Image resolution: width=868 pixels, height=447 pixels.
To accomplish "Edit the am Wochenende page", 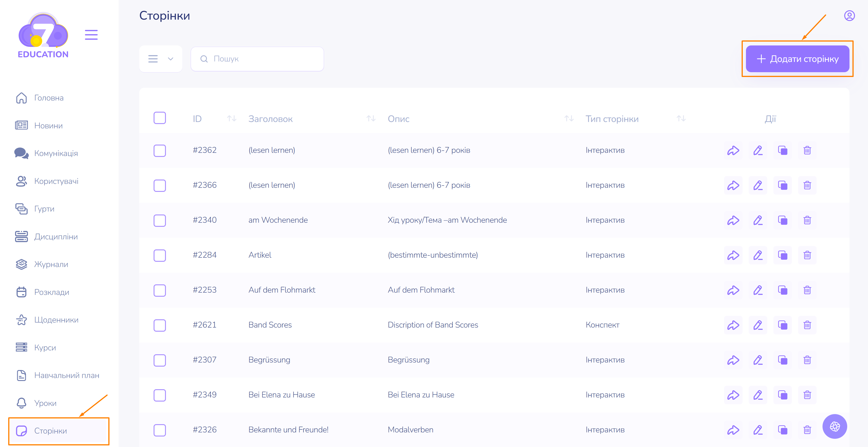I will (758, 220).
